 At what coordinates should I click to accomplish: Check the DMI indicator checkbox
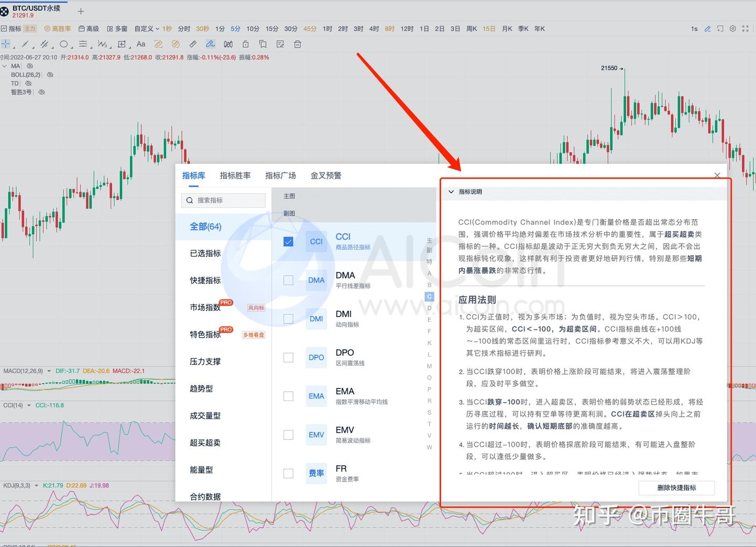[x=288, y=319]
